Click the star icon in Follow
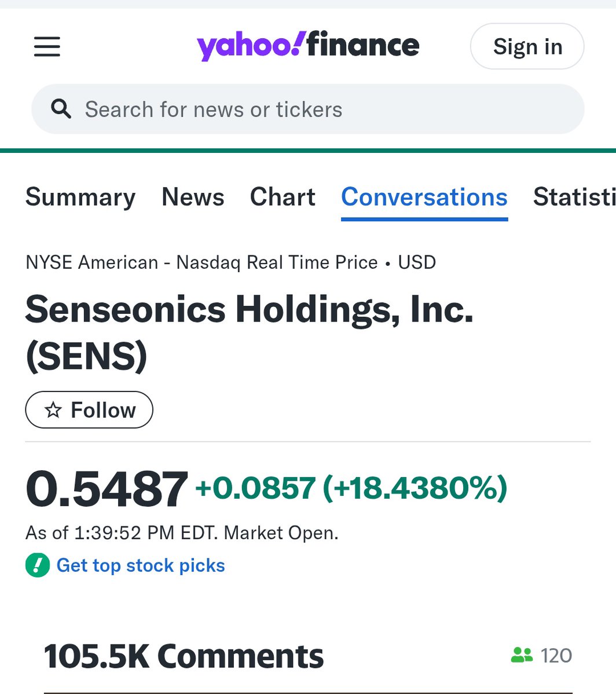Image resolution: width=616 pixels, height=695 pixels. pyautogui.click(x=53, y=410)
